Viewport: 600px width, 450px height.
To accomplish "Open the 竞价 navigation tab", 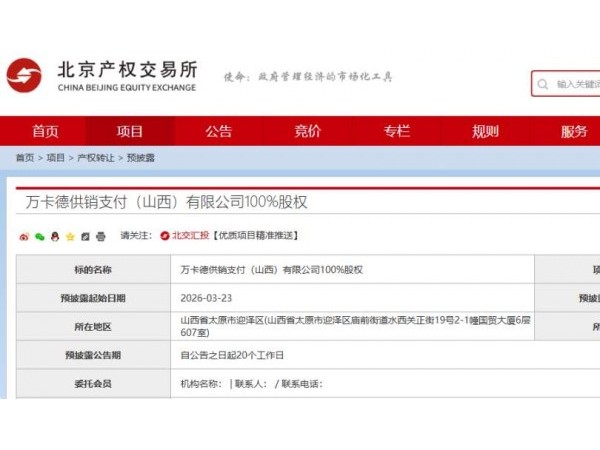I will coord(308,131).
